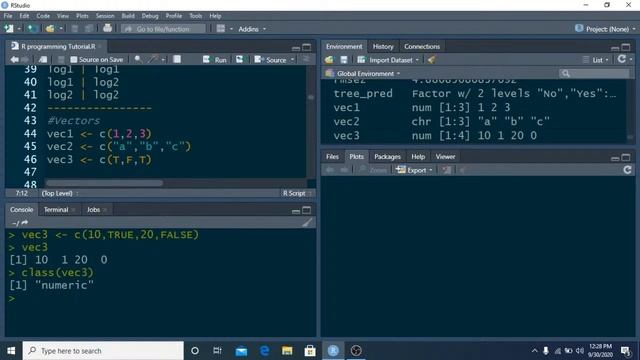Switch to the Packages tab
640x360 pixels.
[387, 157]
